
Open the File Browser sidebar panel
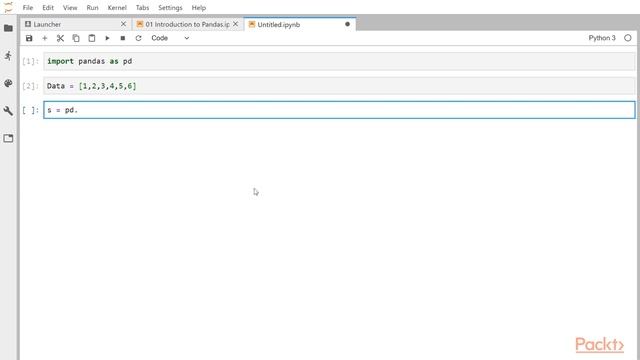8,28
